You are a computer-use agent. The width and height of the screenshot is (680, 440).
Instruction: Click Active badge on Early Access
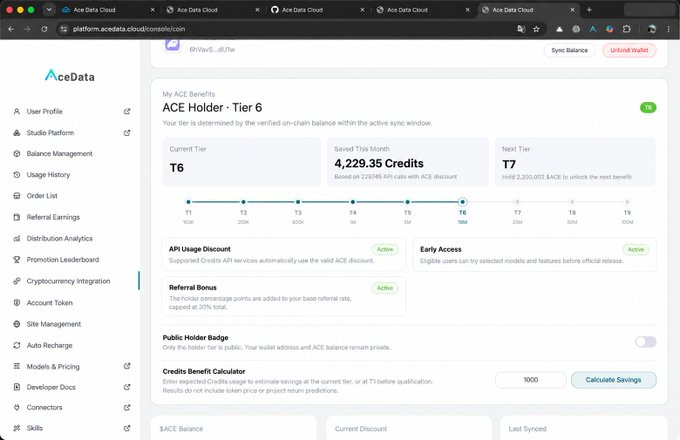[x=636, y=250]
